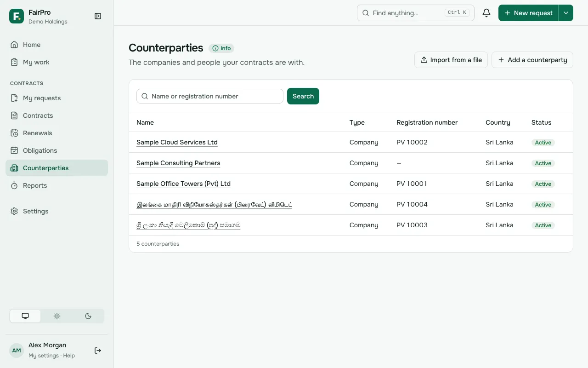
Task: Open the counterparty with registration PV 10003
Action: pyautogui.click(x=188, y=225)
